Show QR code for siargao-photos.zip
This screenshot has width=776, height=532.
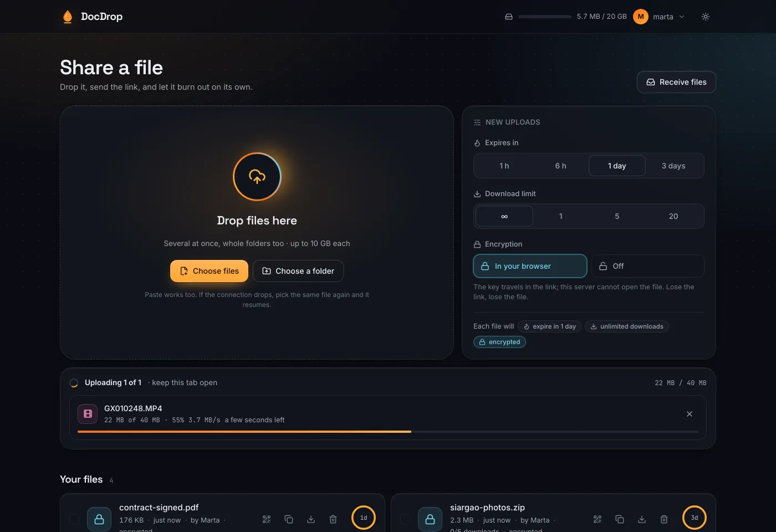coord(598,519)
